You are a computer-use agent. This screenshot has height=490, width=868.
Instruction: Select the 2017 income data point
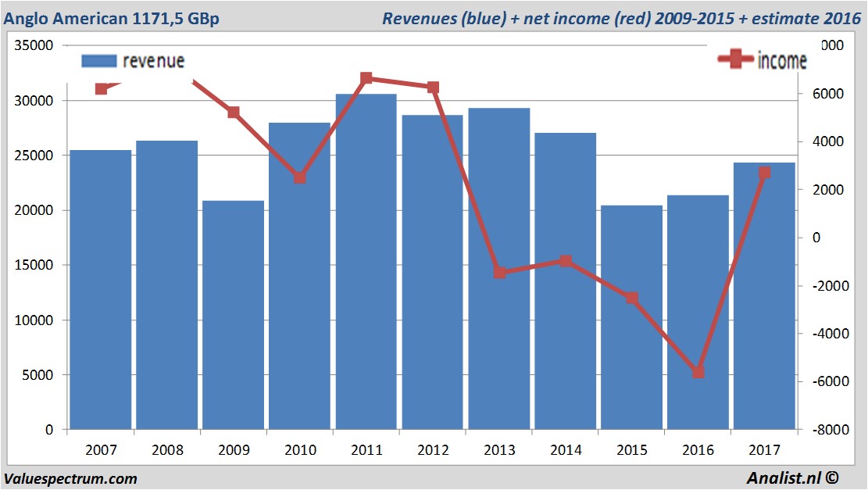[765, 173]
